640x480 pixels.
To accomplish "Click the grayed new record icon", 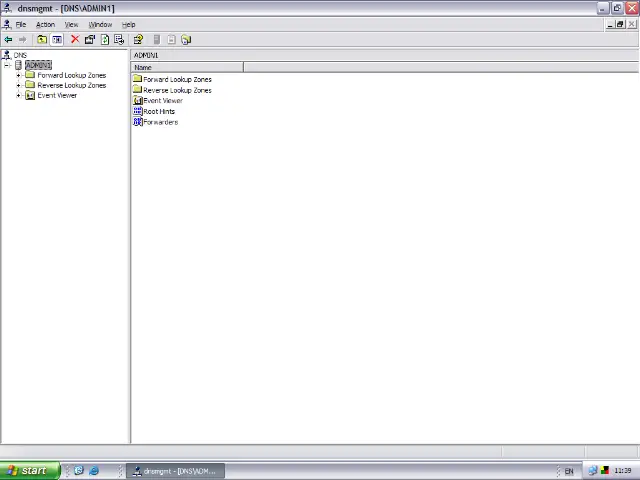I will point(171,40).
